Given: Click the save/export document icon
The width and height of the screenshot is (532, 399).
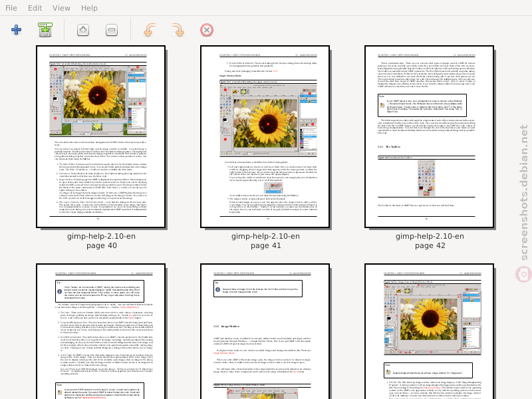Looking at the screenshot, I should click(45, 30).
